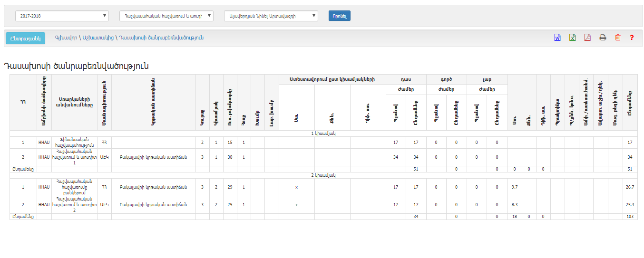Click the 26.7 total cell

coord(630,187)
